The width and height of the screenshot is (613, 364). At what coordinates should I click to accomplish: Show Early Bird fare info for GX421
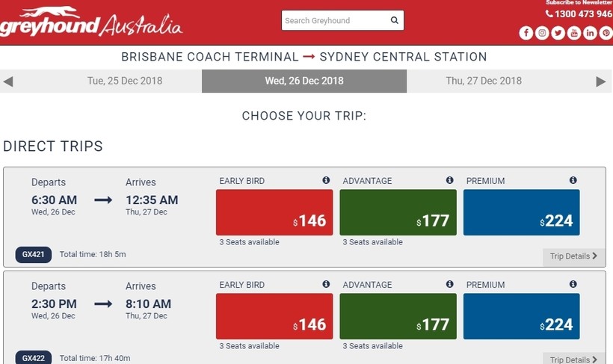[x=326, y=181]
